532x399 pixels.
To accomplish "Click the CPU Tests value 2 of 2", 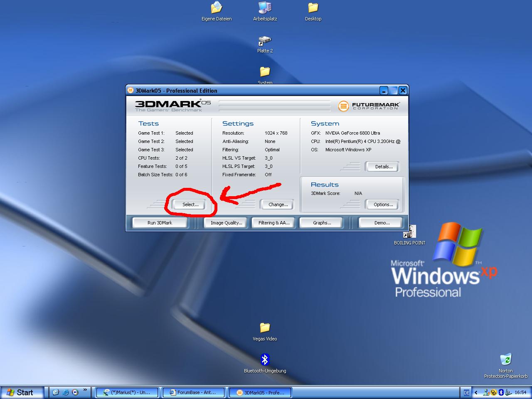I will [181, 158].
